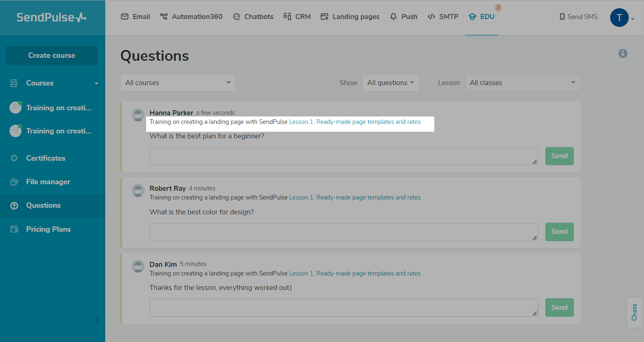The height and width of the screenshot is (342, 644).
Task: Click reply field under Hanna Parker's question
Action: (x=343, y=156)
